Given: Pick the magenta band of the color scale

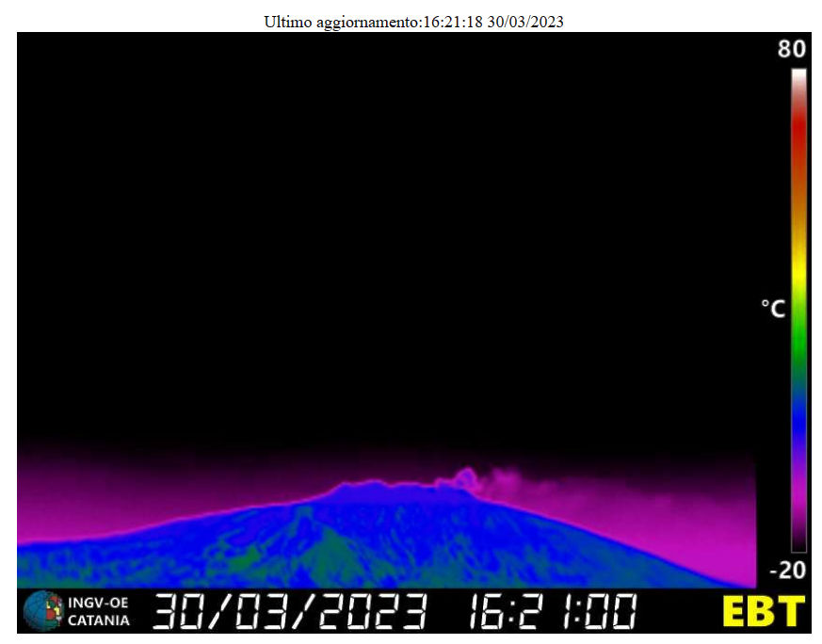Looking at the screenshot, I should 798,499.
